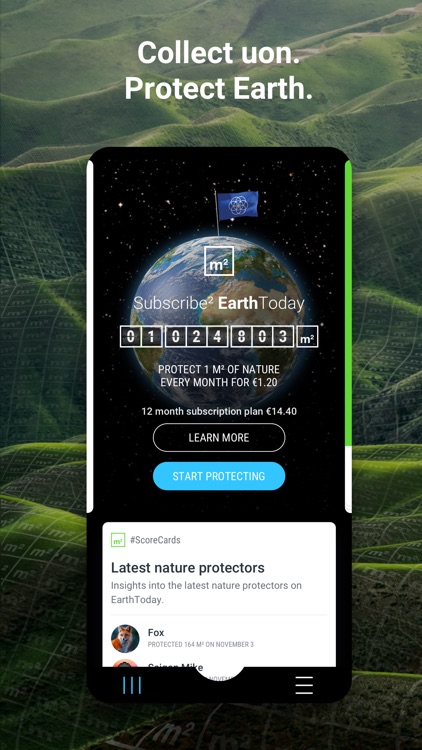This screenshot has height=750, width=422.
Task: Tap Saigon Mike's avatar
Action: click(x=125, y=663)
